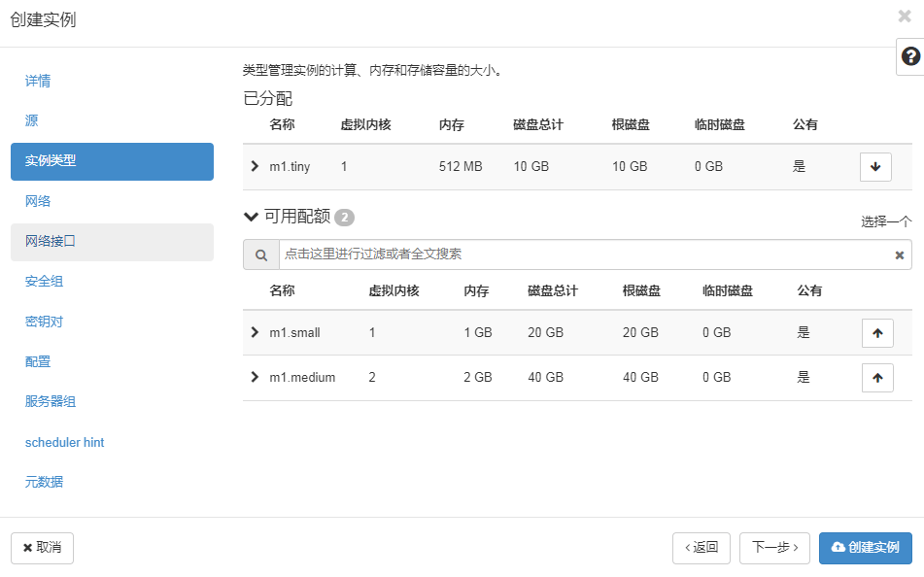Viewport: 924px width, 577px height.
Task: Collapse the 可用配额 section
Action: click(251, 217)
